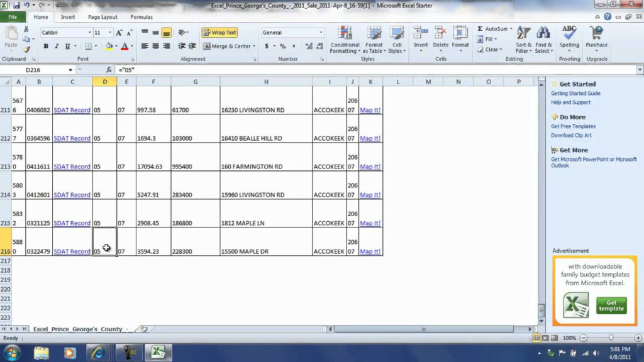
Task: Switch to Page Layout view icon
Action: [545, 337]
